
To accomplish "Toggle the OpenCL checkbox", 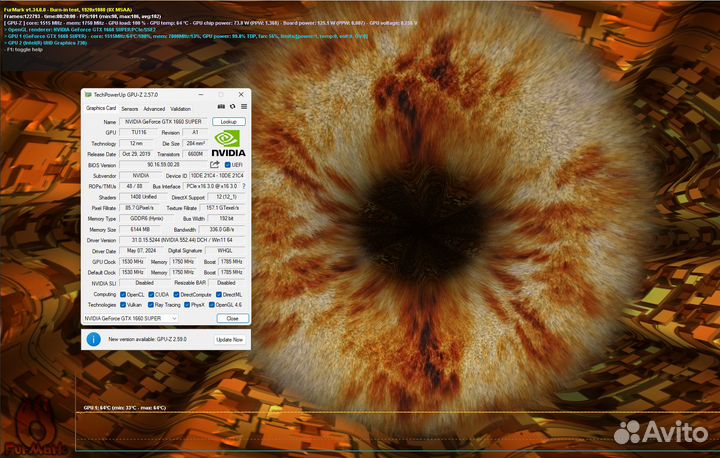I will click(x=123, y=294).
